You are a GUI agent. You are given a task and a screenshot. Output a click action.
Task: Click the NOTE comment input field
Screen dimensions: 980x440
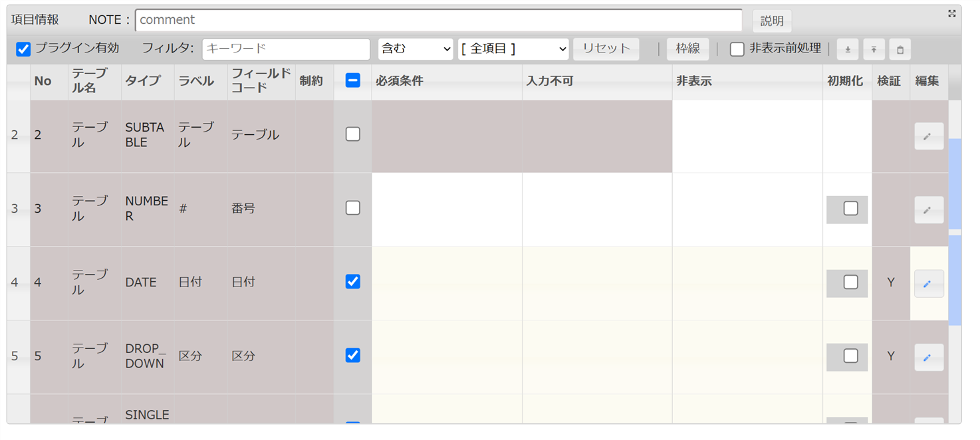pyautogui.click(x=438, y=20)
